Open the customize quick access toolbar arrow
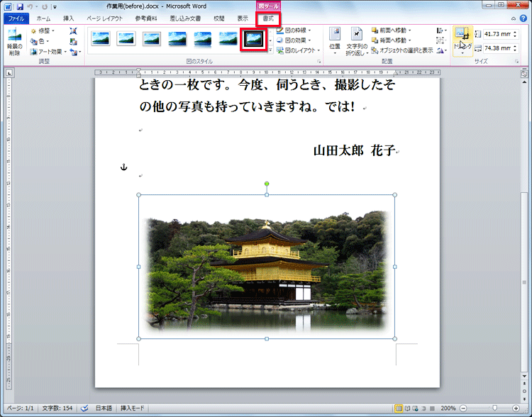Viewport: 532px width, 417px height. 55,7
